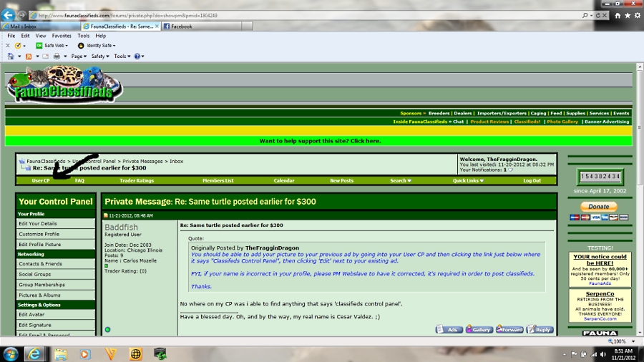Click the browser Forward arrow button

click(x=21, y=16)
